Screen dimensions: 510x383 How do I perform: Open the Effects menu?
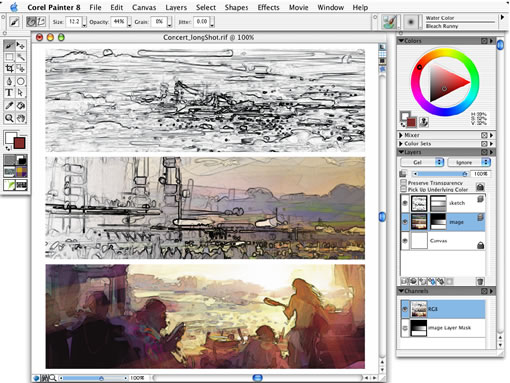click(268, 7)
